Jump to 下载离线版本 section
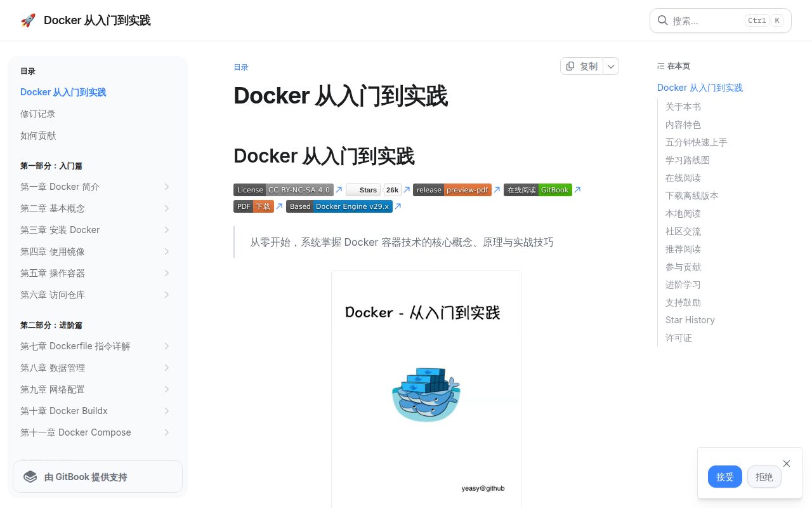Image resolution: width=812 pixels, height=508 pixels. (x=692, y=196)
